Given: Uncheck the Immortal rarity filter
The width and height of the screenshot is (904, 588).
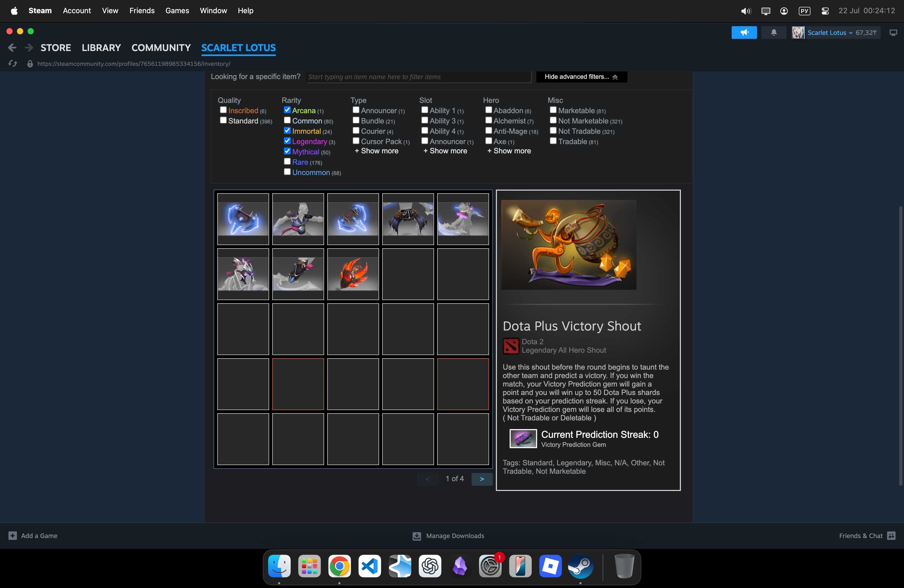Looking at the screenshot, I should (287, 130).
